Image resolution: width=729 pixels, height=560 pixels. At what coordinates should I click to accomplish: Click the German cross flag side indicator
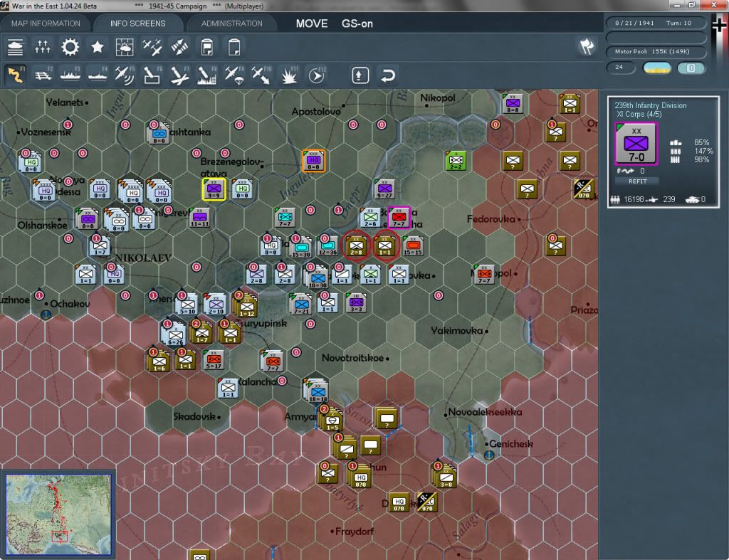tap(719, 26)
